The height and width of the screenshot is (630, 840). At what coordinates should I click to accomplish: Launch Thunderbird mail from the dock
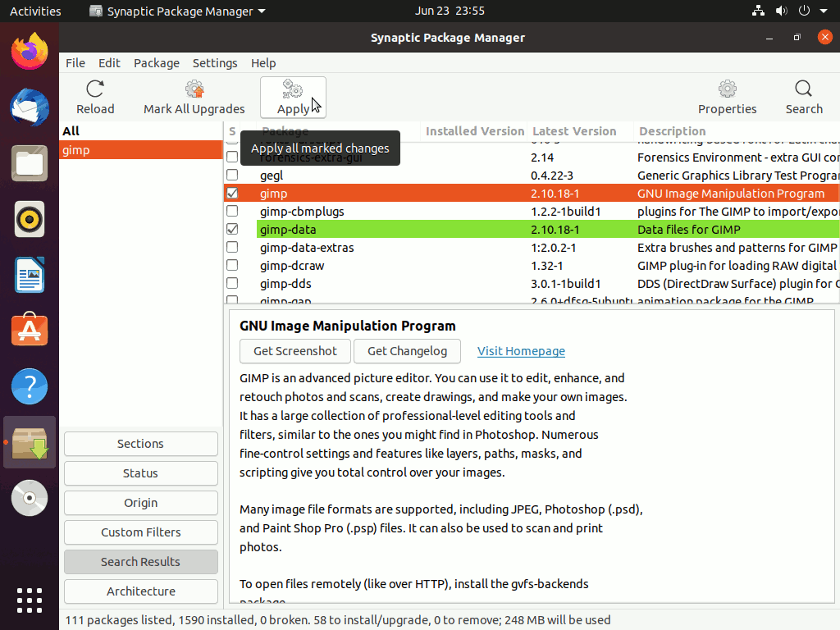click(x=30, y=107)
